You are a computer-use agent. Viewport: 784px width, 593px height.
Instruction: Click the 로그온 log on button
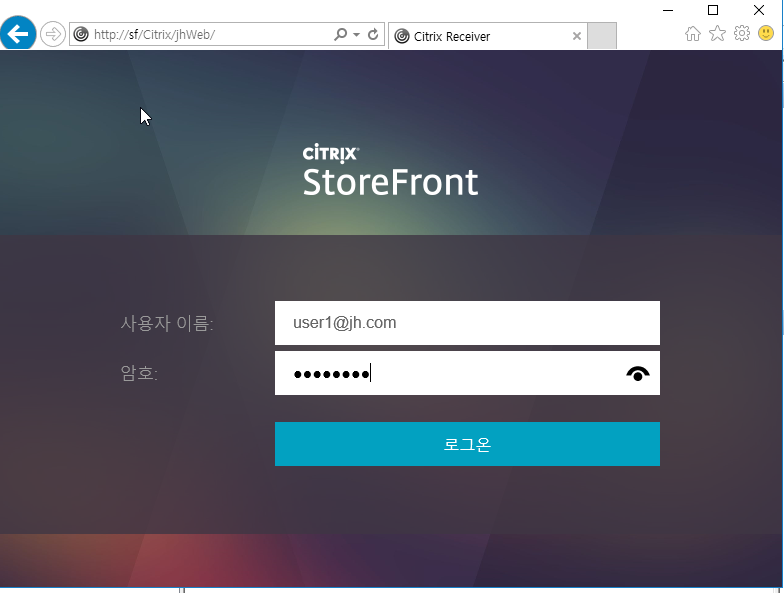coord(467,444)
